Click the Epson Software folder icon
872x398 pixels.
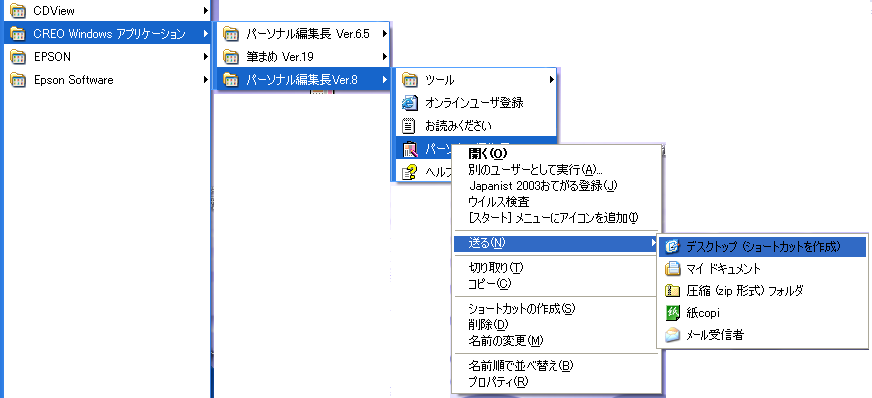click(x=18, y=80)
